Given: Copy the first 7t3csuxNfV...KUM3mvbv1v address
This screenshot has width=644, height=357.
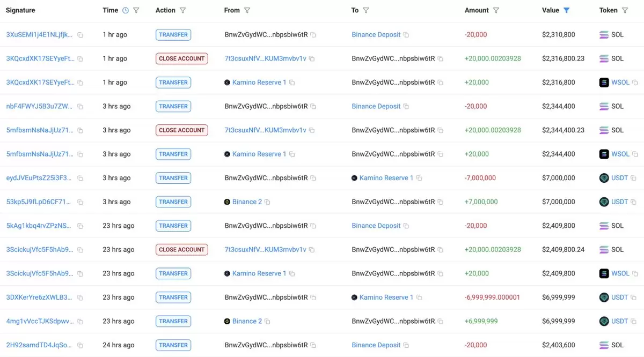Looking at the screenshot, I should 312,59.
